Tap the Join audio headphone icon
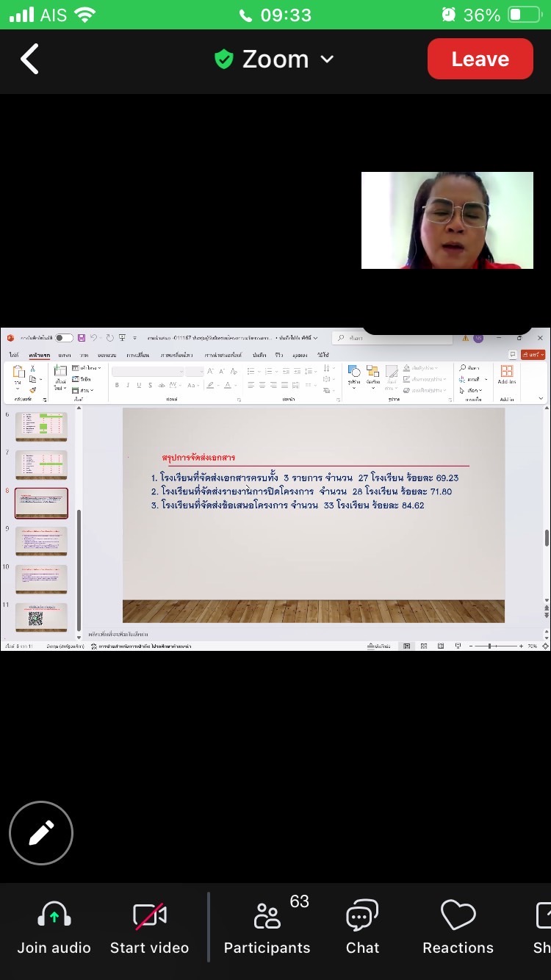Viewport: 551px width, 980px height. pyautogui.click(x=54, y=916)
